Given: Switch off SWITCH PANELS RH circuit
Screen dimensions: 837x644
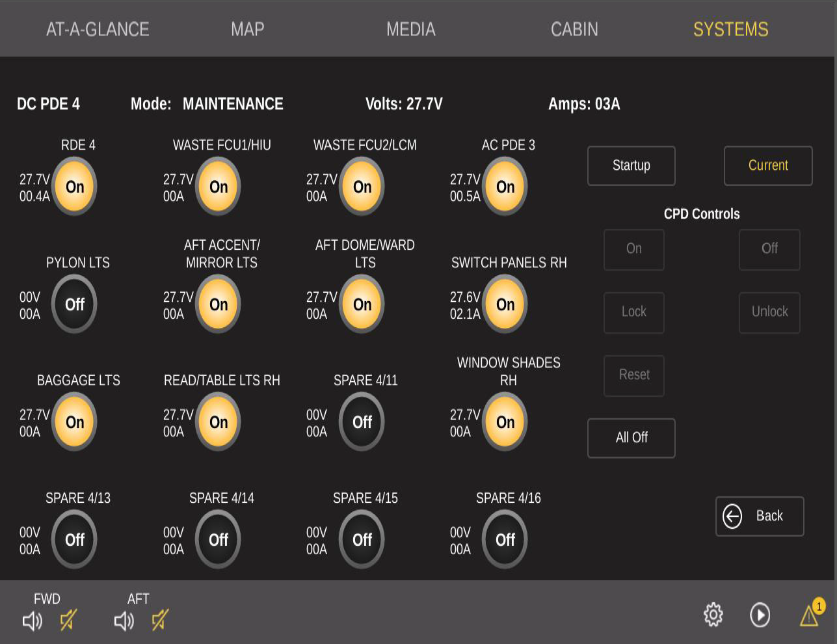Looking at the screenshot, I should tap(505, 304).
